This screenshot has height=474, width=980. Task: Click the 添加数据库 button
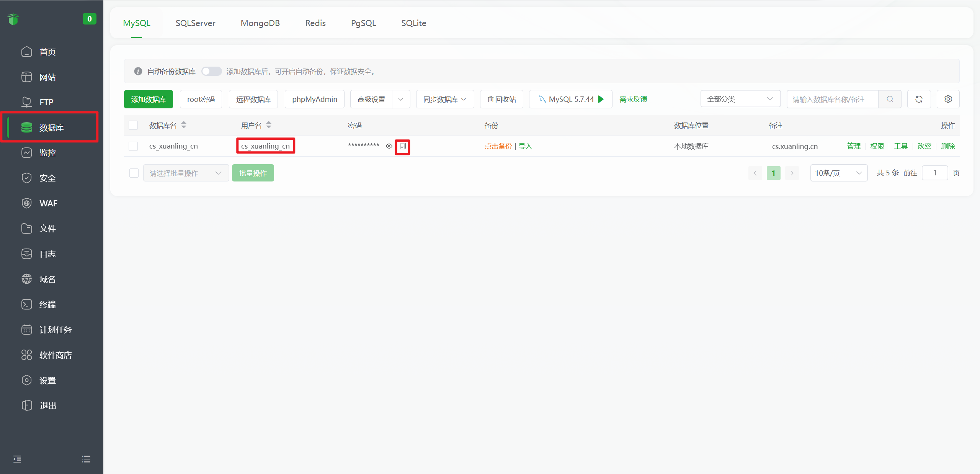point(148,99)
